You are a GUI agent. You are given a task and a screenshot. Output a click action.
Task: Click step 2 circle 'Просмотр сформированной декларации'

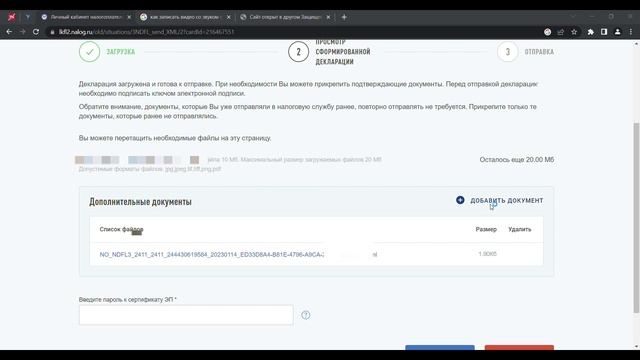[298, 52]
